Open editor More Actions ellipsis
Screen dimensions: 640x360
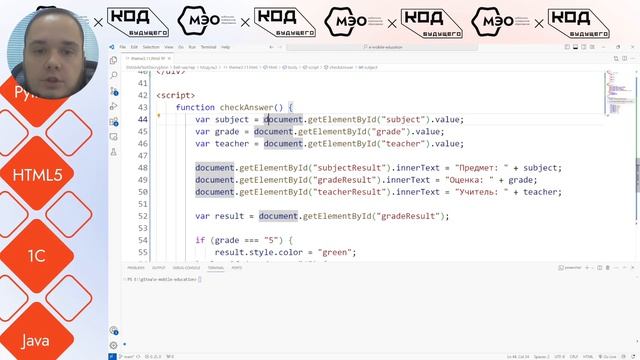pos(633,58)
